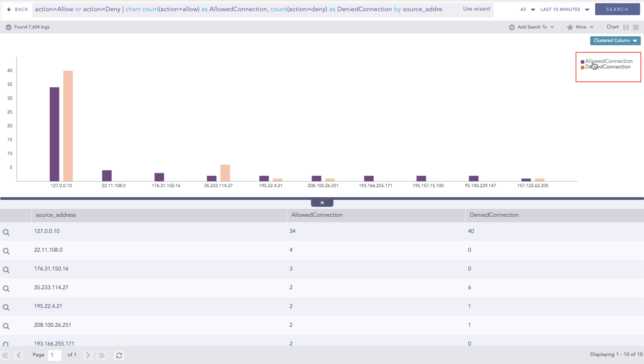Sort by the DeniedConnection column header
Viewport: 644px width, 364px height.
coord(494,215)
